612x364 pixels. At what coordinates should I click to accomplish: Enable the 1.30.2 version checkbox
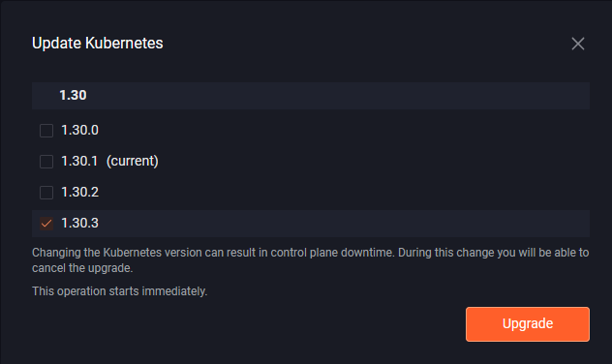point(46,193)
